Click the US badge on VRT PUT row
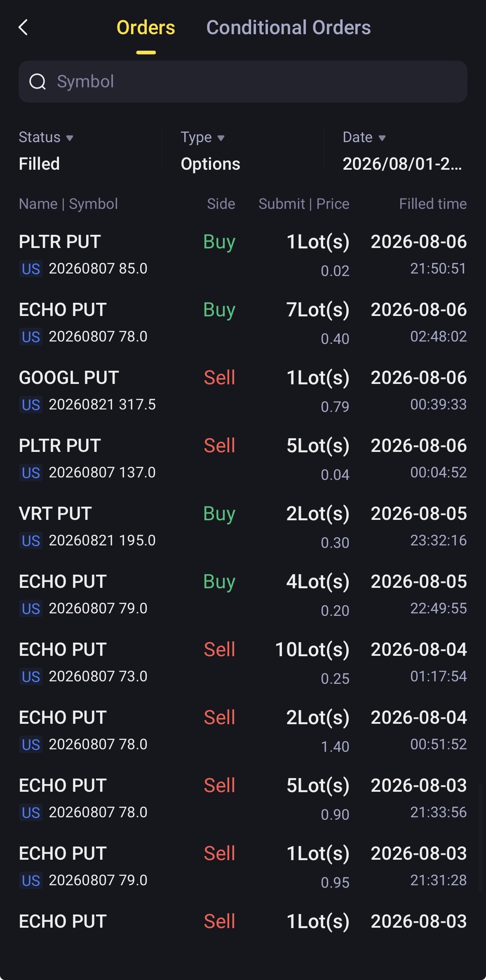The width and height of the screenshot is (486, 980). 31,541
